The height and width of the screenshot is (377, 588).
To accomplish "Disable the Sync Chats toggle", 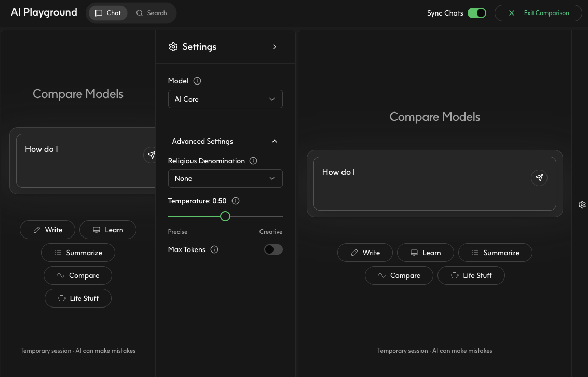I will pos(476,12).
